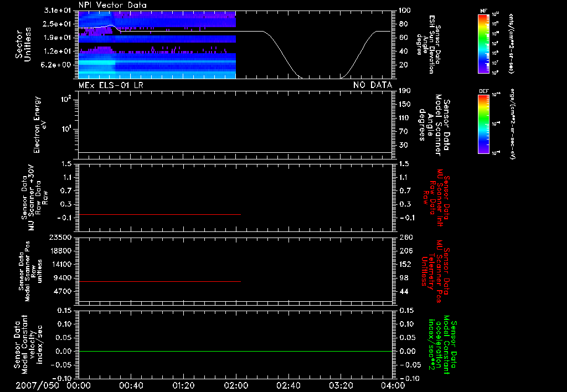Image resolution: width=567 pixels, height=392 pixels.
Task: Click the 3.1e+01 sector axis value
Action: point(58,11)
